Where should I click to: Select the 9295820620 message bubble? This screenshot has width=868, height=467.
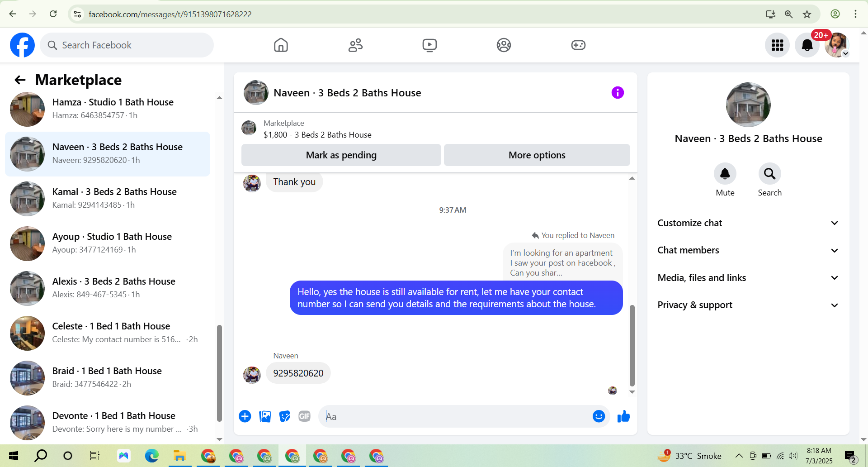(x=298, y=373)
